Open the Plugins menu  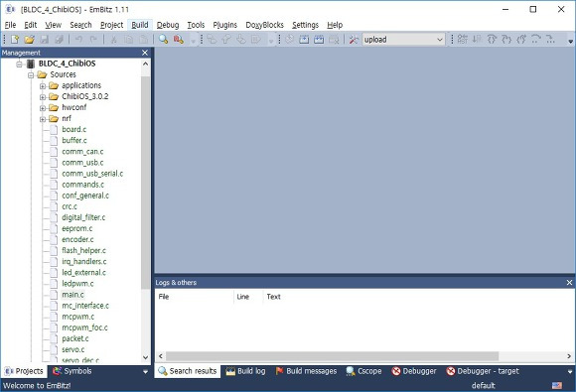(225, 25)
